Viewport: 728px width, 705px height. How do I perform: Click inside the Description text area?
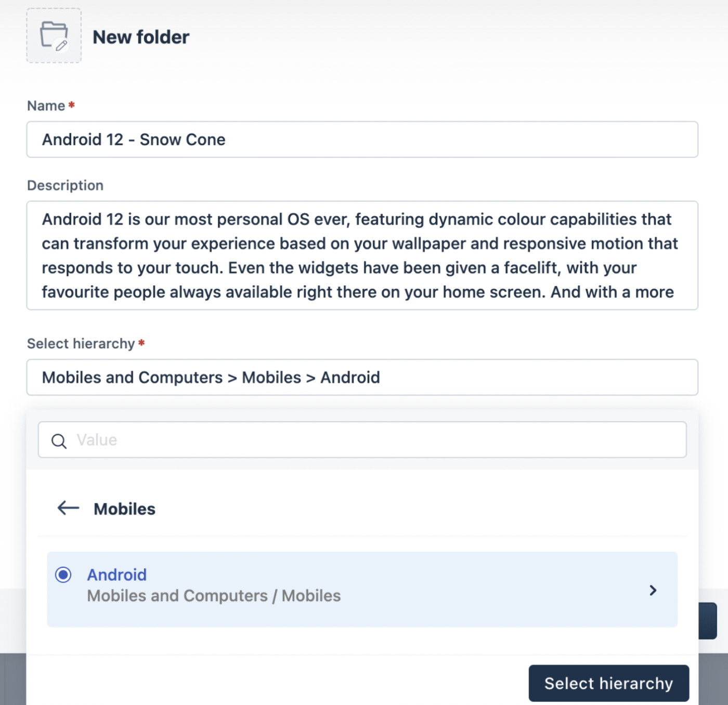[362, 255]
